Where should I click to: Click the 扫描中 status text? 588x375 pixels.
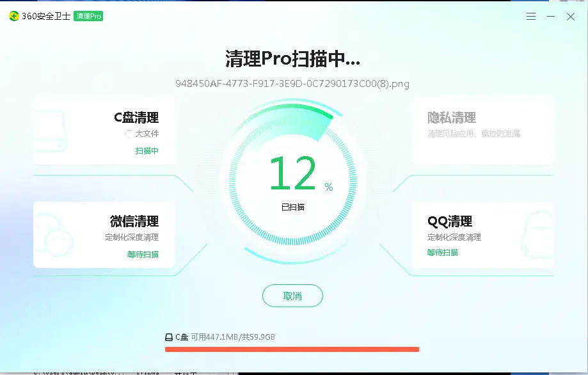[147, 151]
